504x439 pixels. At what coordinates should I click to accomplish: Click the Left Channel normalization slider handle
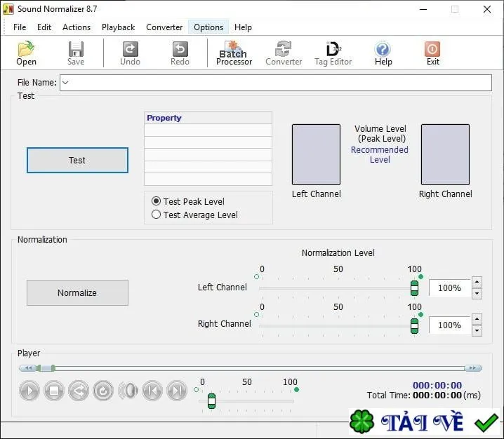click(x=414, y=288)
